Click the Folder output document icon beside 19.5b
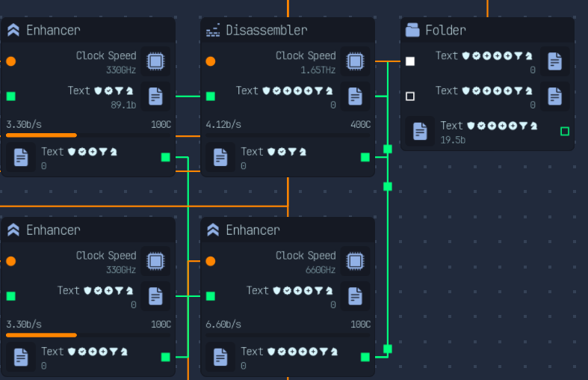Screen dimensions: 588x380 [420, 131]
